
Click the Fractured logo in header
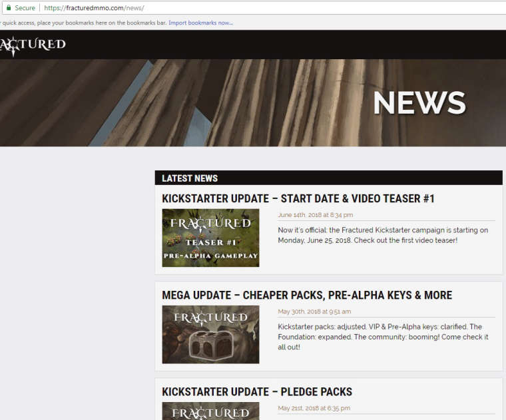click(33, 45)
